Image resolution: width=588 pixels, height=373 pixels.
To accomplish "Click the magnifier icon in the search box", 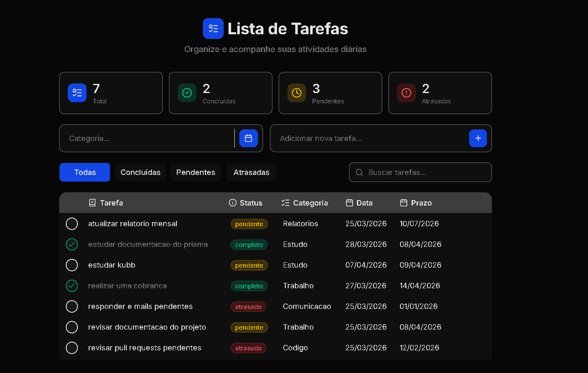I will [360, 172].
